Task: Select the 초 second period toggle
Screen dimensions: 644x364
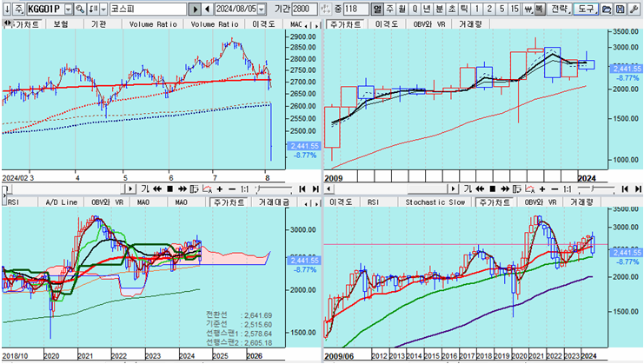Action: [x=452, y=9]
